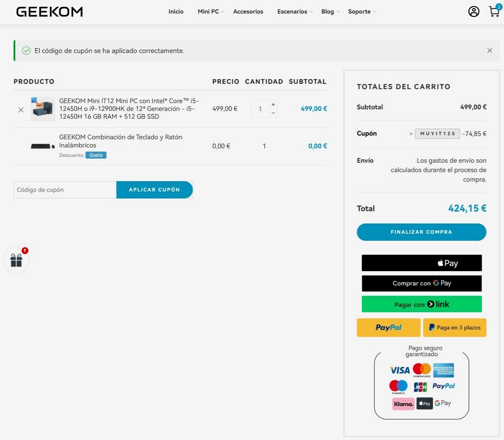The height and width of the screenshot is (440, 504).
Task: Open the Soporte menu
Action: coord(359,12)
